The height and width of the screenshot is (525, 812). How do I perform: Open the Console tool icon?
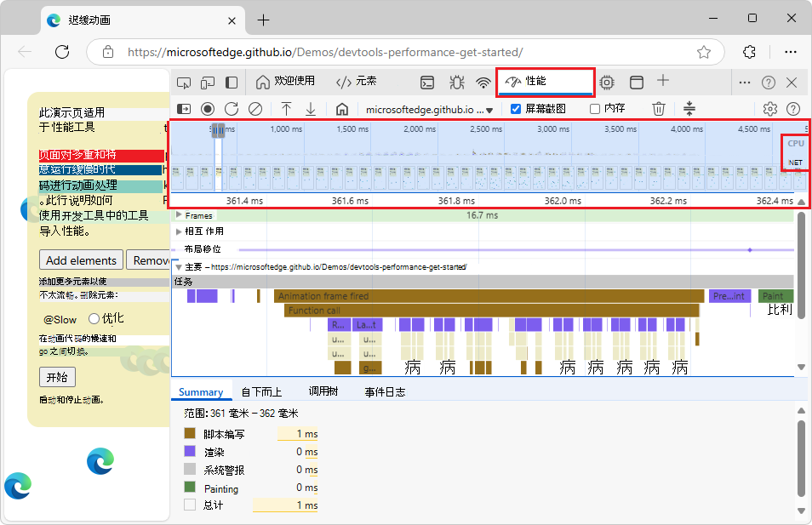pos(427,83)
